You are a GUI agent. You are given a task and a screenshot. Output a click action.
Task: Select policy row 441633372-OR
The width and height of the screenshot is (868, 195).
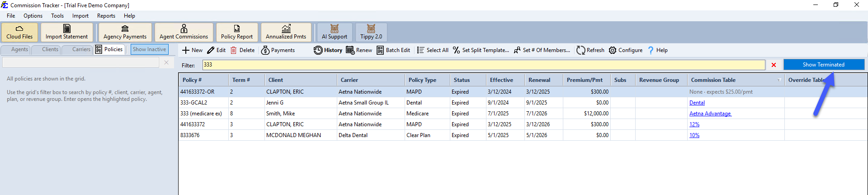[x=523, y=92]
